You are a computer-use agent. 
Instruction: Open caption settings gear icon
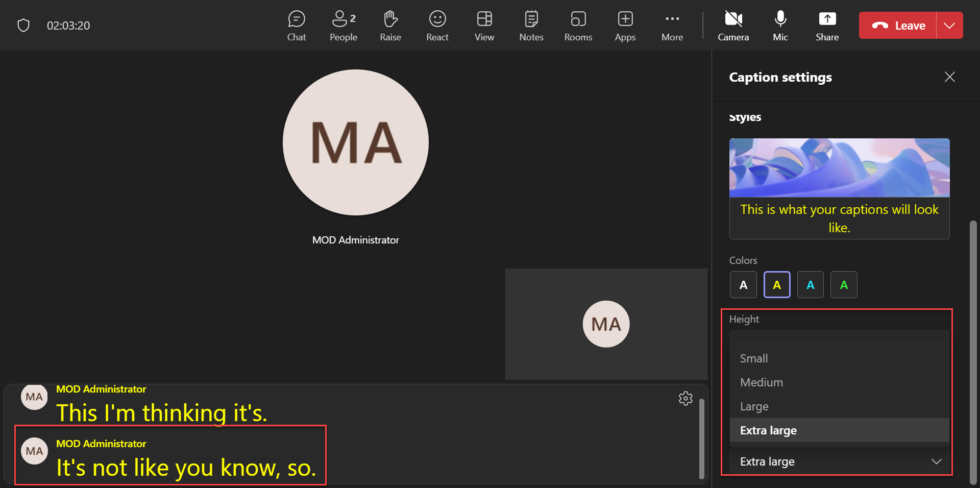click(x=685, y=398)
